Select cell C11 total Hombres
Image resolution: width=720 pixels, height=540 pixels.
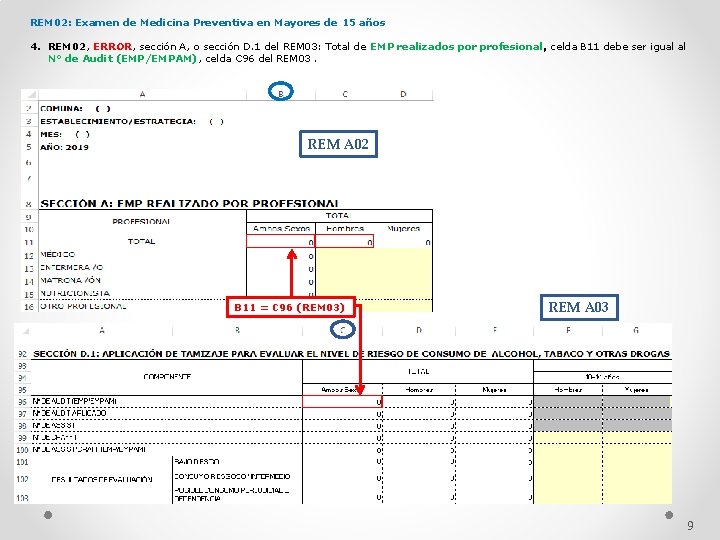click(344, 242)
